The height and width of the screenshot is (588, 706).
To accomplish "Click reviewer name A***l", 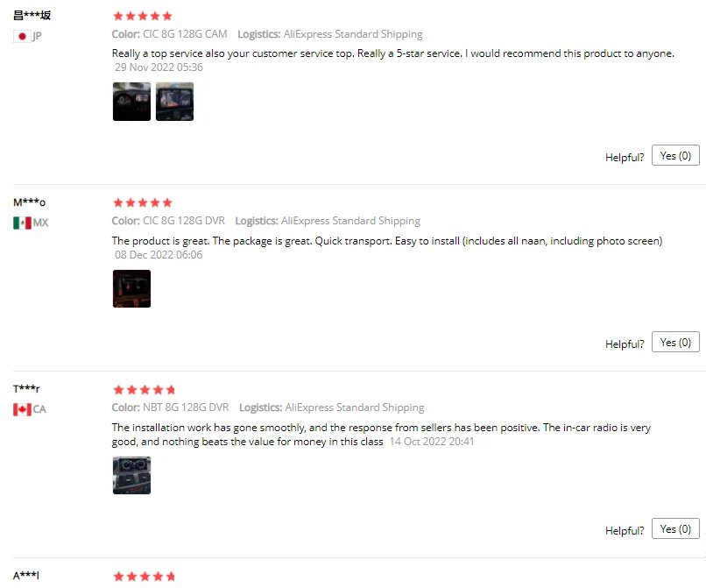I will [26, 576].
